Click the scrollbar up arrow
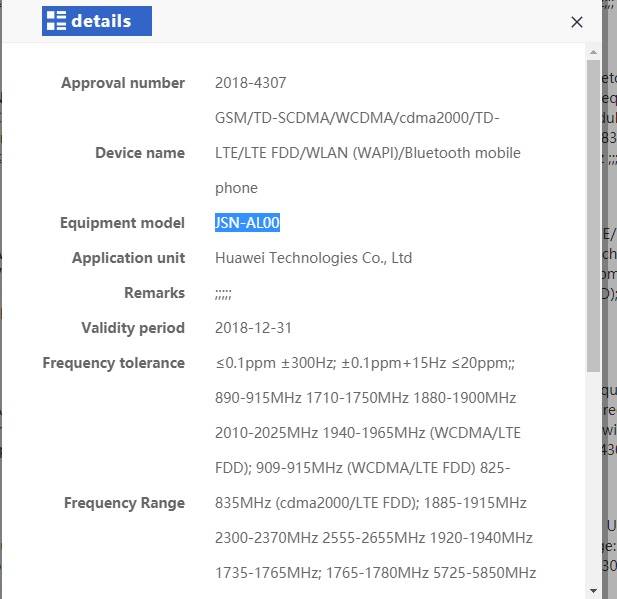 593,51
